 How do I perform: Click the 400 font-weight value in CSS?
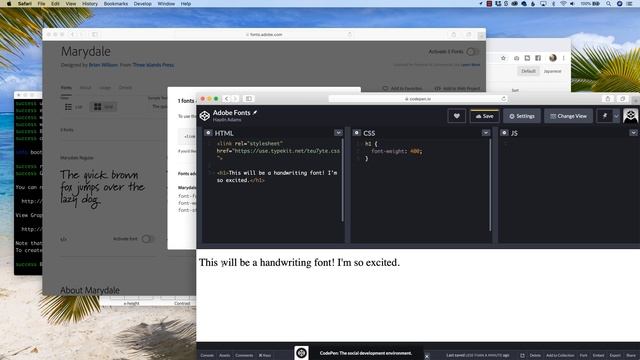click(x=415, y=151)
